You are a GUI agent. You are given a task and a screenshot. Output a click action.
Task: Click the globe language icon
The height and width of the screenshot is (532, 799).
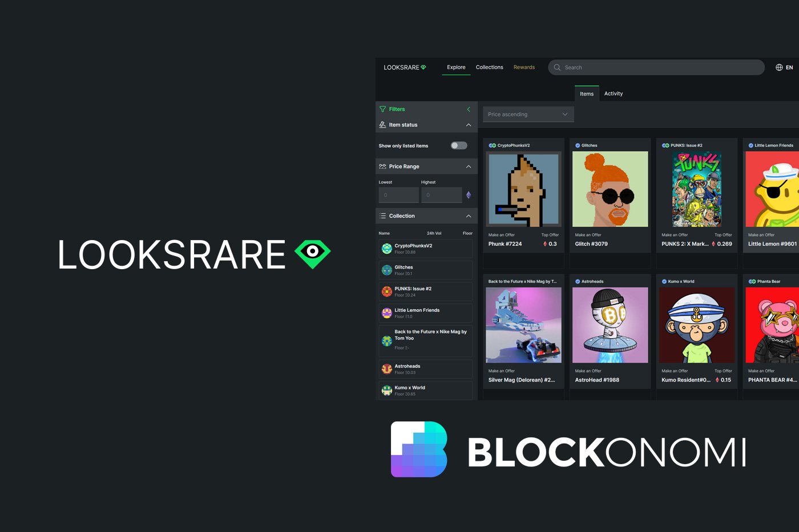[779, 67]
